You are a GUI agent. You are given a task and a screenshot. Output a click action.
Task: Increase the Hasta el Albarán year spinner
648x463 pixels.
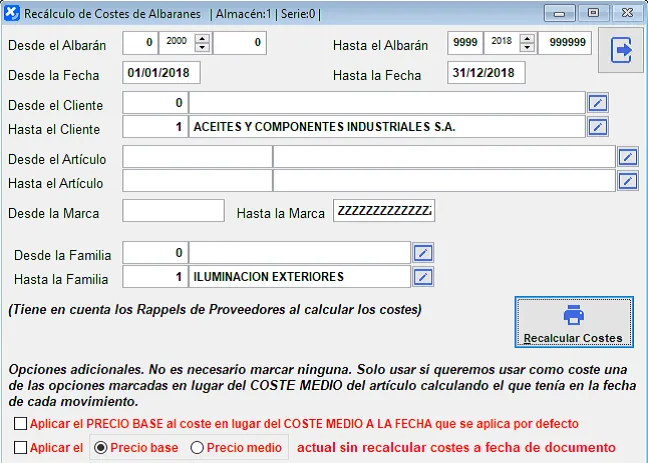point(527,39)
